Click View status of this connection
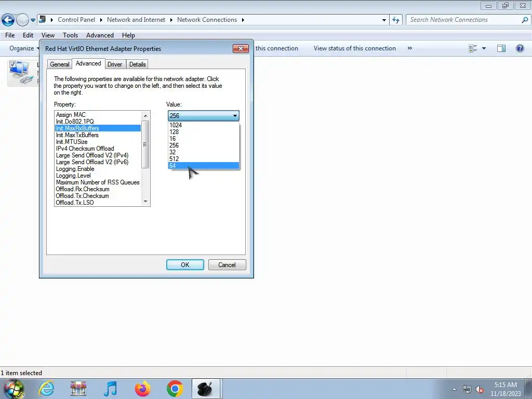 point(354,48)
